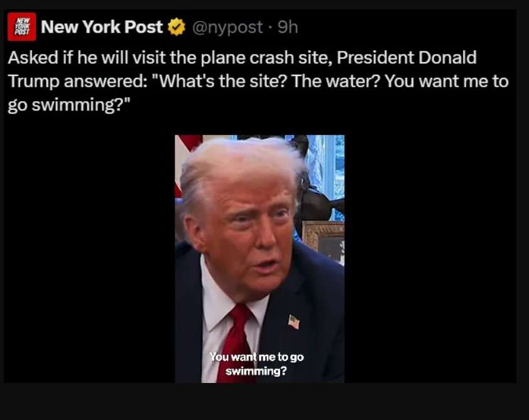Click the red necktie in the video
529x420 pixels.
(236, 342)
